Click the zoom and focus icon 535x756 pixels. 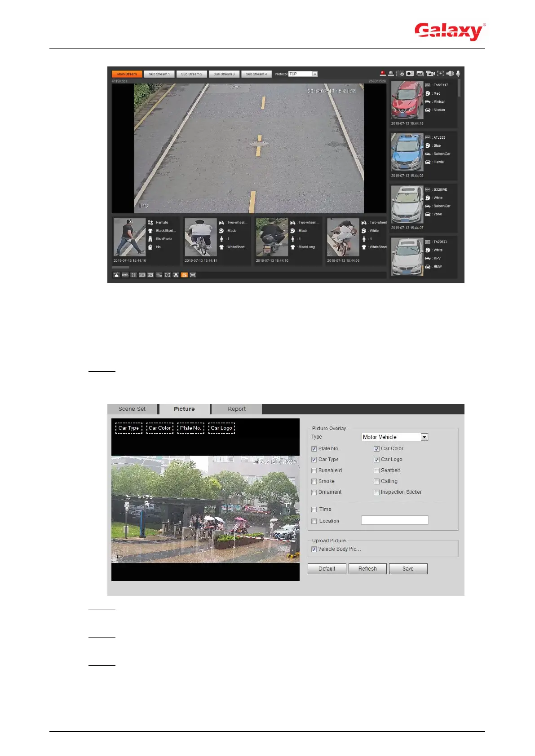pos(168,275)
